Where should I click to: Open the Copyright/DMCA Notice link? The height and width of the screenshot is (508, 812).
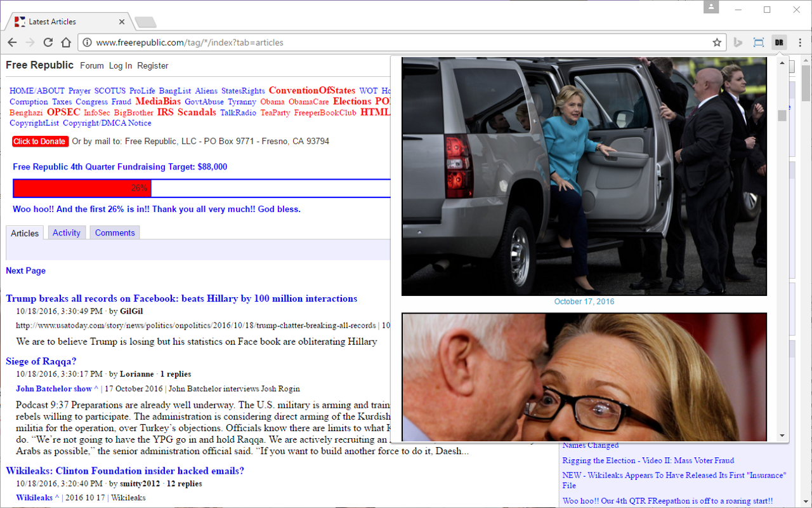[x=107, y=123]
